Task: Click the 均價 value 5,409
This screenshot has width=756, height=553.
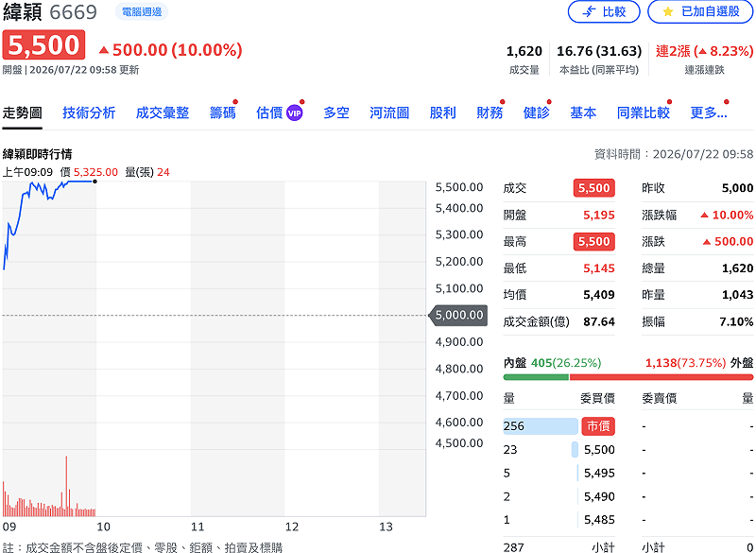Action: 599,295
